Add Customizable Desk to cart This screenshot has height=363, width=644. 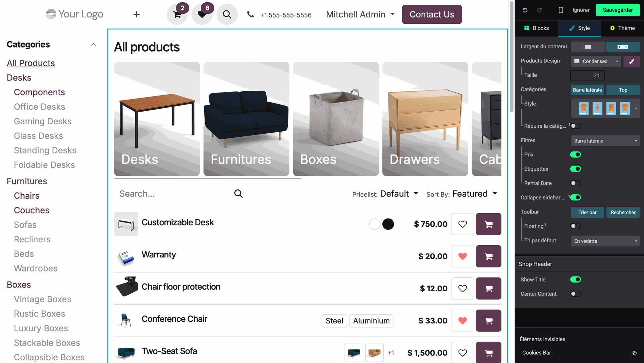point(488,224)
